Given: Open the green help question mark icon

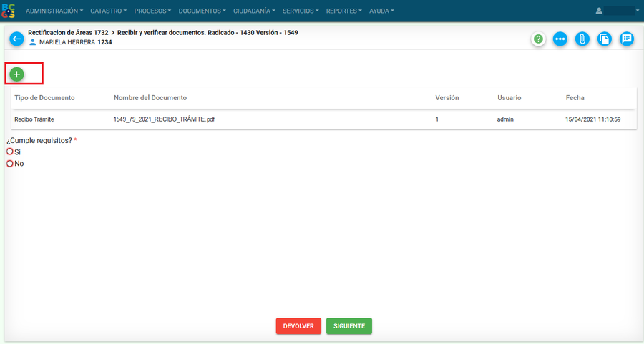Looking at the screenshot, I should pos(538,39).
